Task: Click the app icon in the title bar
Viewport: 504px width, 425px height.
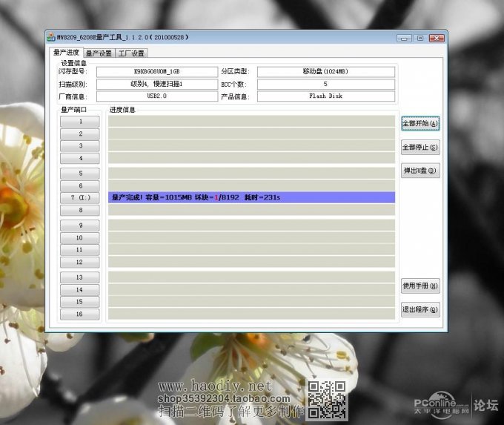Action: pyautogui.click(x=51, y=37)
